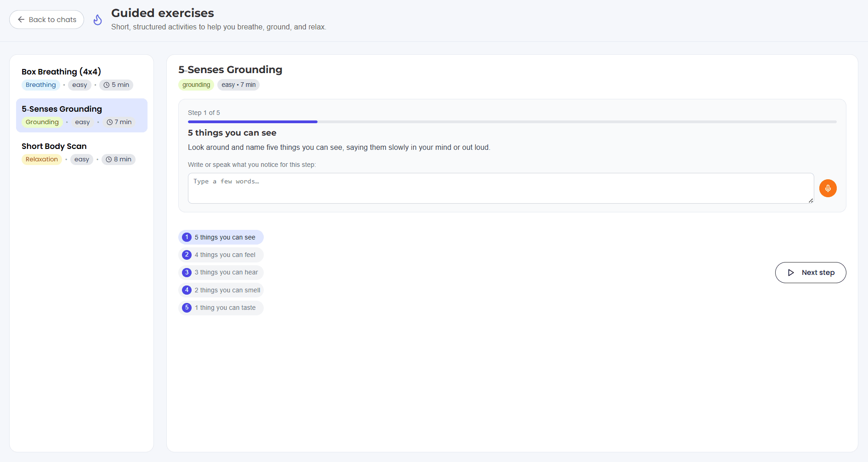Jump to step '4 things you can feel'
Image resolution: width=868 pixels, height=462 pixels.
click(x=221, y=255)
